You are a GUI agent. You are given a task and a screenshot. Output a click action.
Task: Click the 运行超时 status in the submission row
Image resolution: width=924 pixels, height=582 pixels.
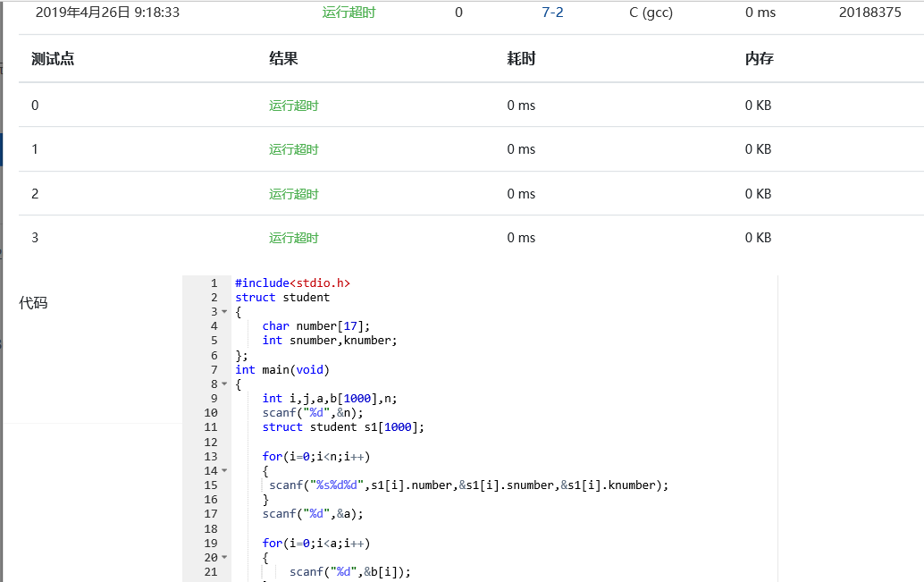tap(348, 13)
